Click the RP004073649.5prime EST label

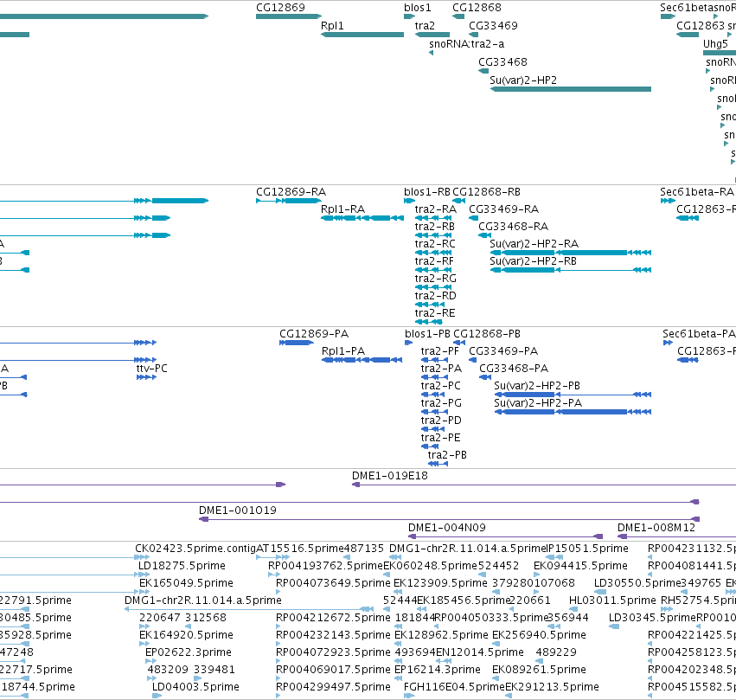point(333,583)
